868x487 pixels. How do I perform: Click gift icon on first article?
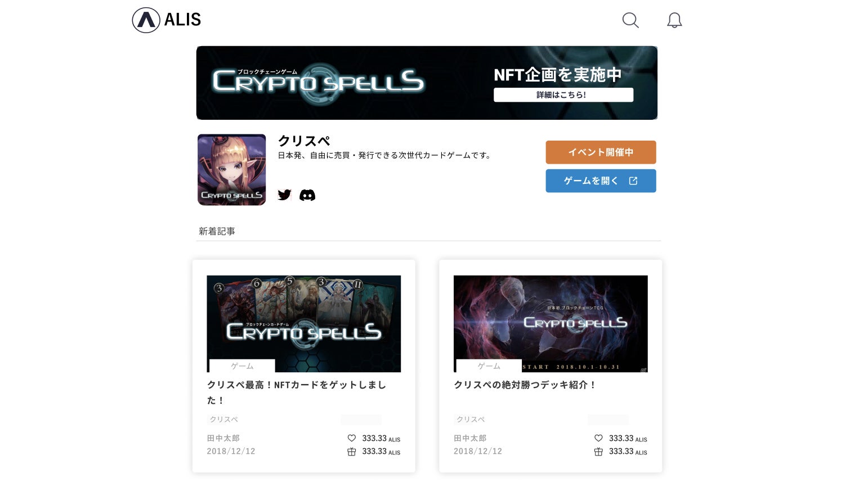pyautogui.click(x=352, y=452)
